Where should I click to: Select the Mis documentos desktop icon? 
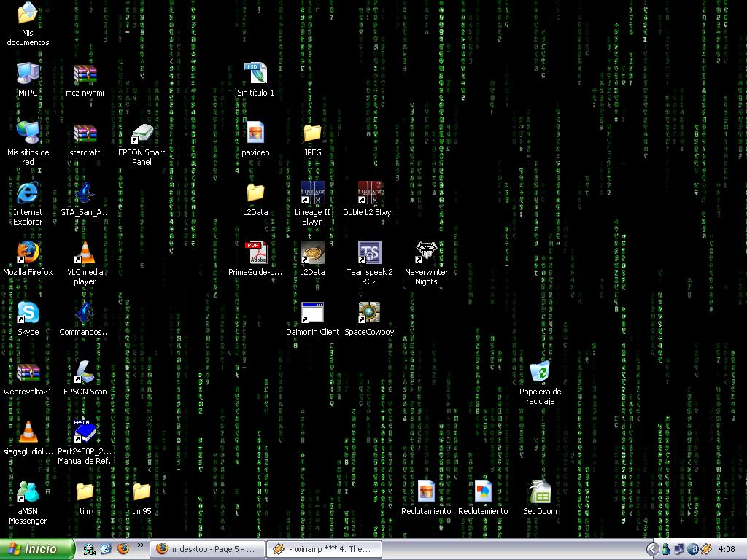pos(28,24)
